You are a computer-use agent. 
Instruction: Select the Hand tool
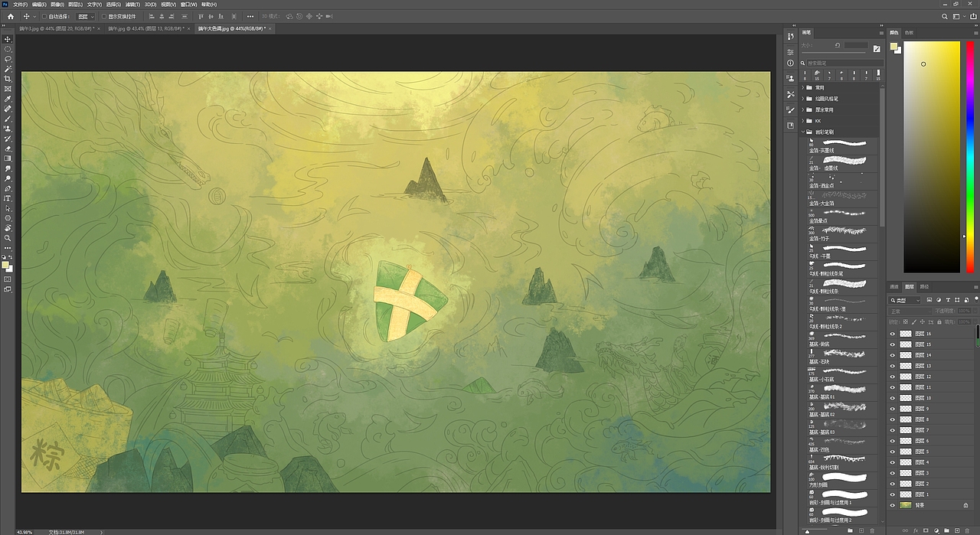[8, 228]
